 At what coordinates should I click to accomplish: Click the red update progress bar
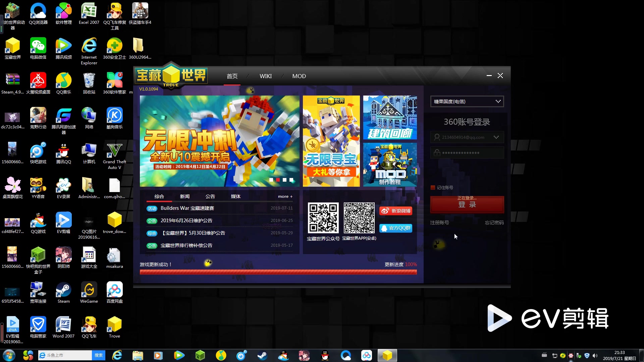click(278, 272)
